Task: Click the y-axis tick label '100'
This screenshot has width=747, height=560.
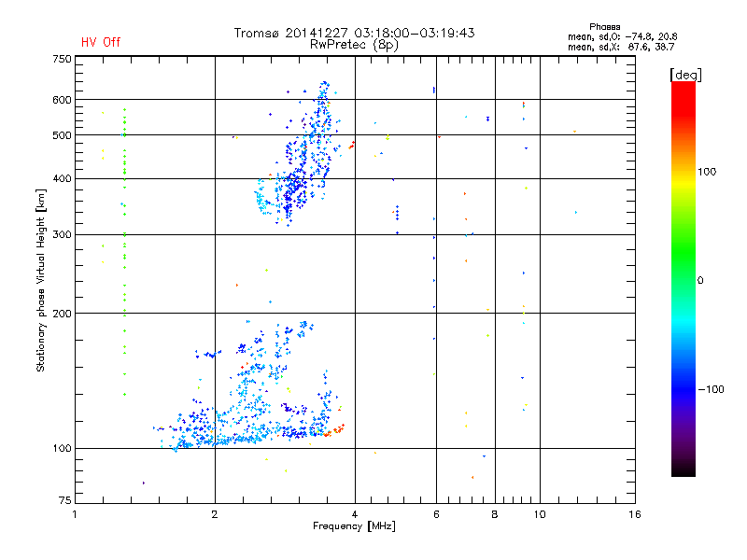Action: point(62,448)
